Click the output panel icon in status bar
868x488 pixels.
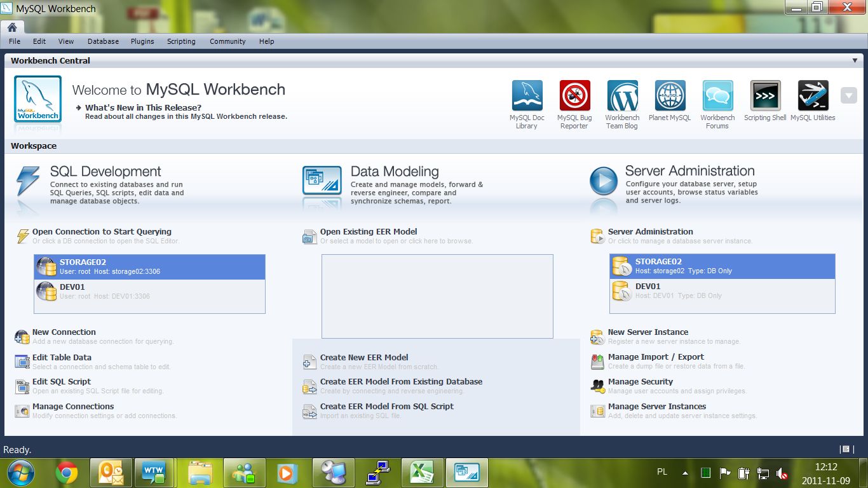click(x=845, y=449)
